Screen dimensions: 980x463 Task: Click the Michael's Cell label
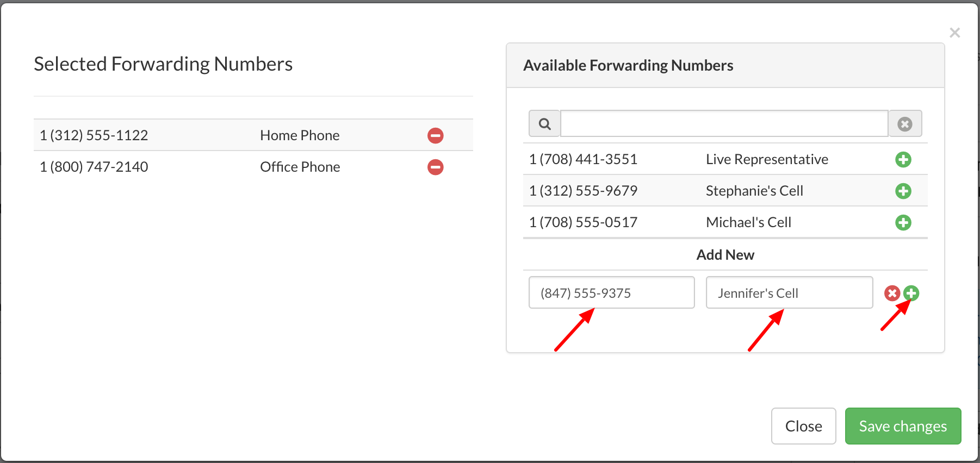[748, 222]
